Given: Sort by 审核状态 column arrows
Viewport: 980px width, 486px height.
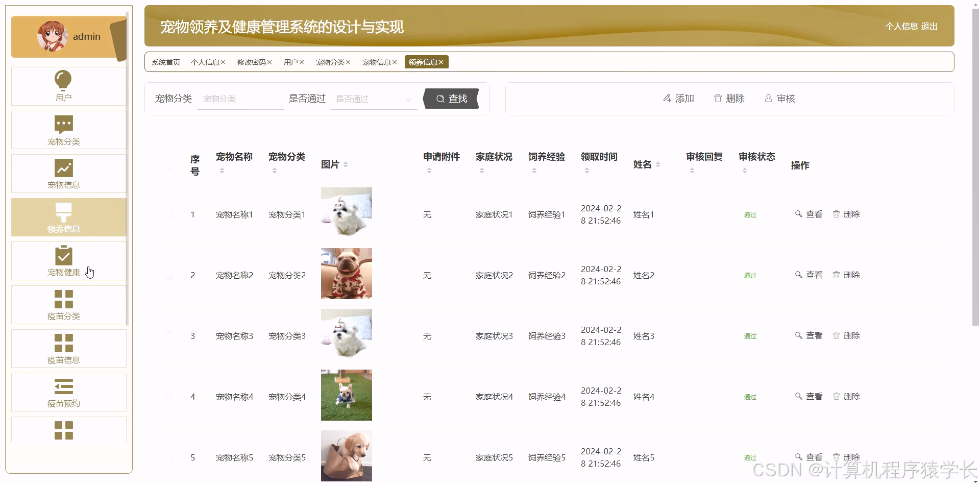Looking at the screenshot, I should [745, 171].
